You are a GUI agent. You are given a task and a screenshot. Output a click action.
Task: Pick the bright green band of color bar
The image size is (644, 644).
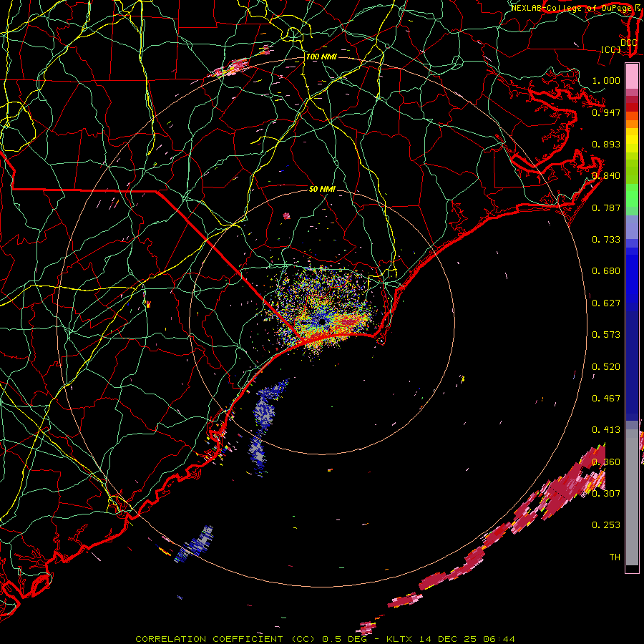632,195
